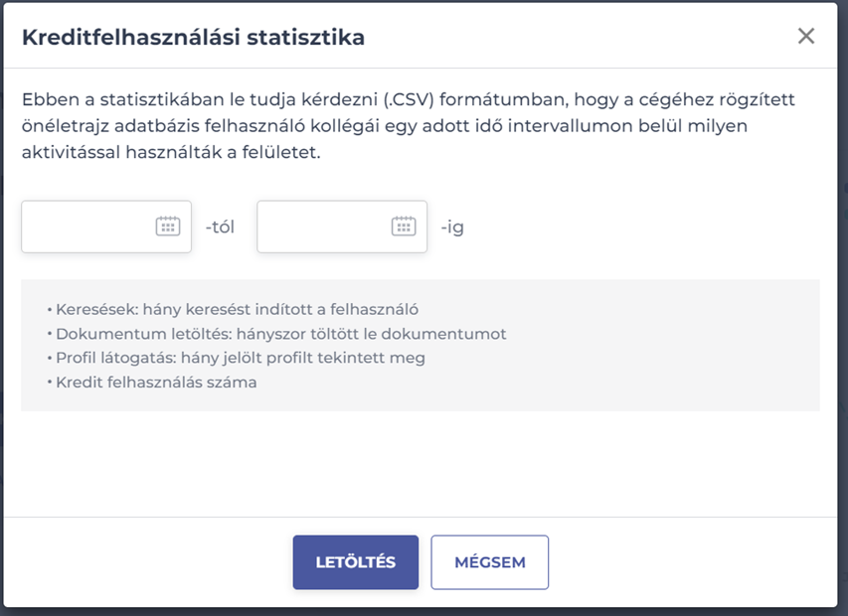Click the "-tól" label after the first date

click(220, 228)
